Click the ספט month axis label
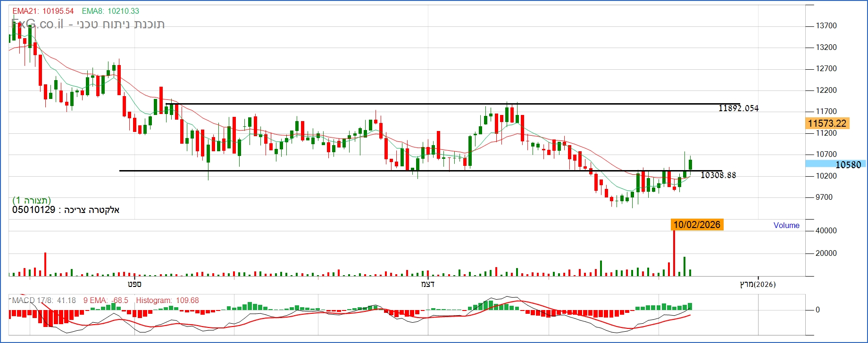Screen dimensions: 868x343 click(x=134, y=284)
